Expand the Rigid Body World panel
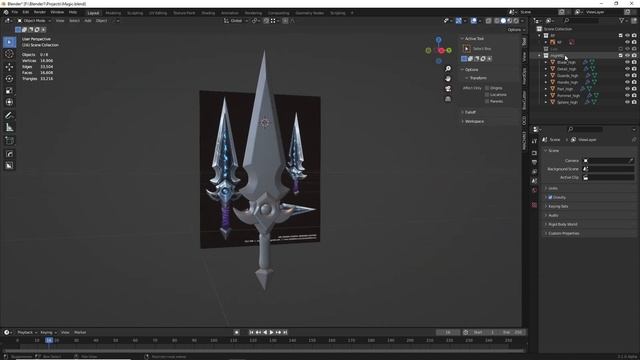This screenshot has width=640, height=360. click(562, 224)
